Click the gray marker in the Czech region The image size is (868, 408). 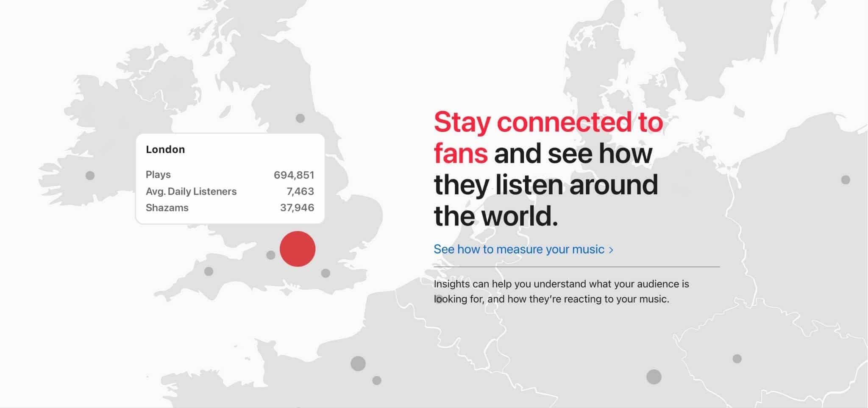click(x=737, y=359)
